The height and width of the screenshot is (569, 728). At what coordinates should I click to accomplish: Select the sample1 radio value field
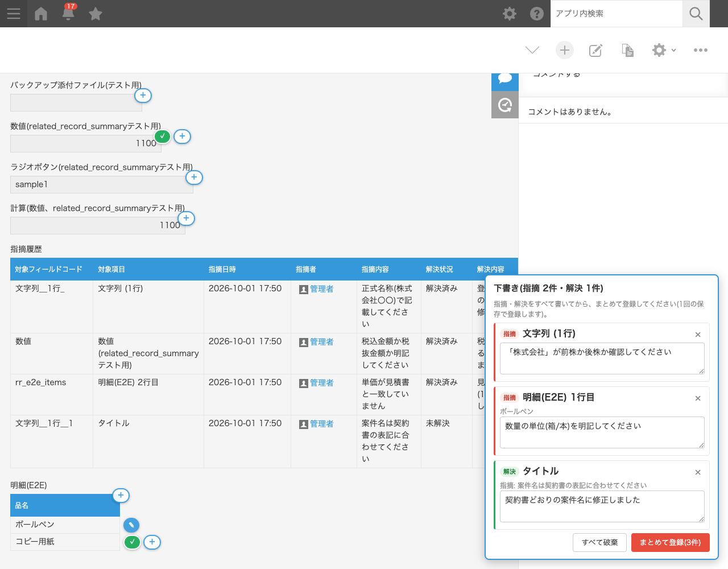click(x=102, y=184)
